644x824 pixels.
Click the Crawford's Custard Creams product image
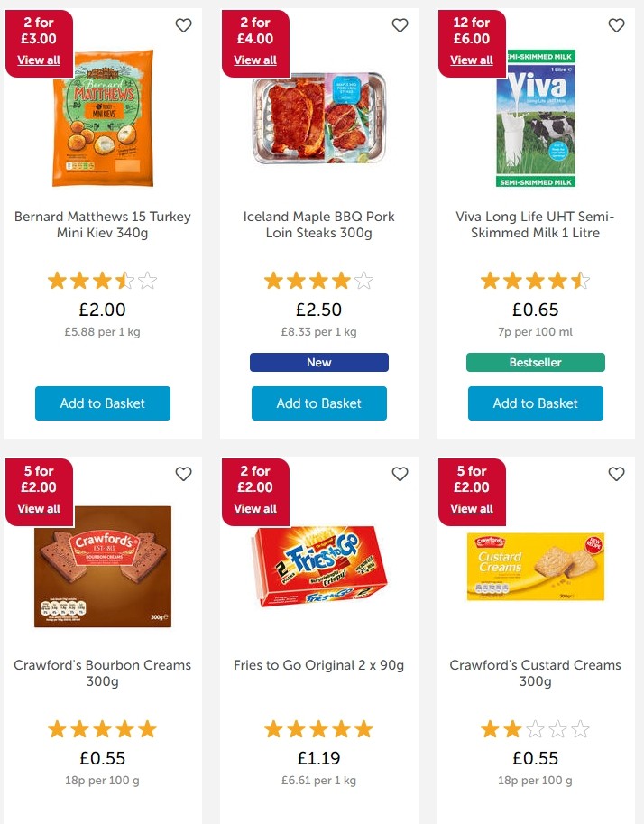536,567
